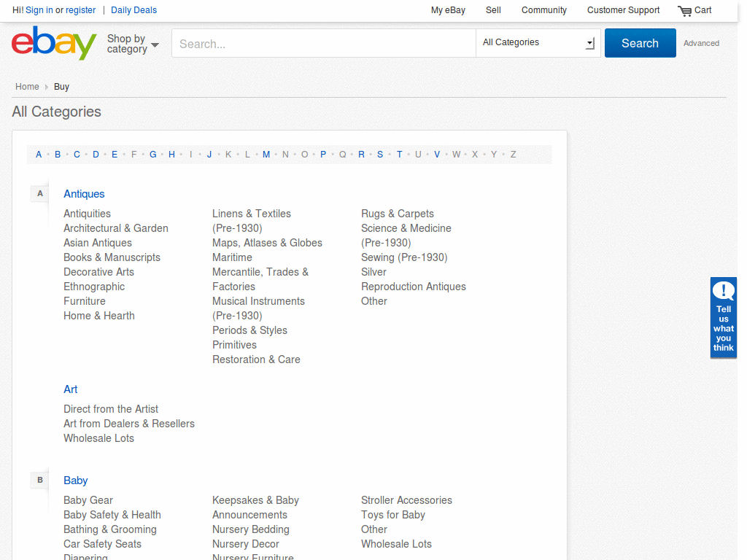The width and height of the screenshot is (747, 560).
Task: Jump to letter S in alphabet index
Action: (380, 155)
